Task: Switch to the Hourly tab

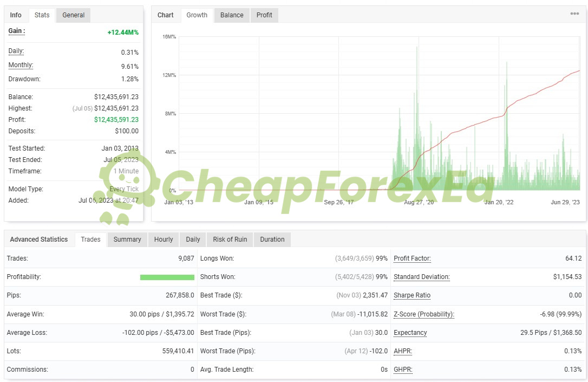Action: tap(164, 239)
